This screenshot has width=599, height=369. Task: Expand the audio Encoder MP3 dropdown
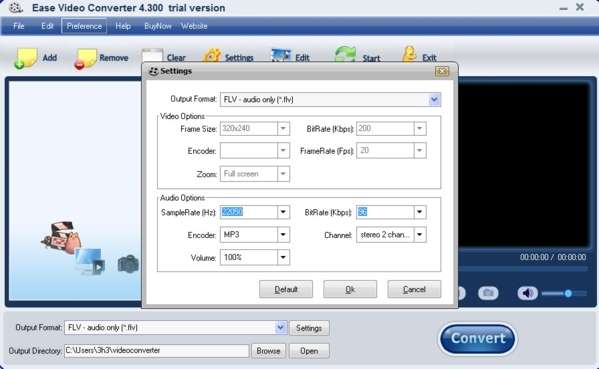(x=283, y=235)
